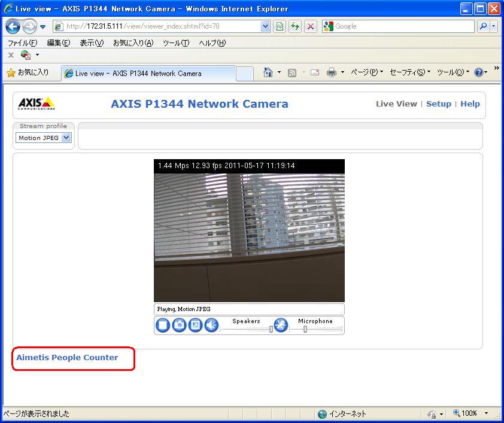Open the ツール(T) menu in menu bar
The width and height of the screenshot is (504, 423).
[x=176, y=42]
